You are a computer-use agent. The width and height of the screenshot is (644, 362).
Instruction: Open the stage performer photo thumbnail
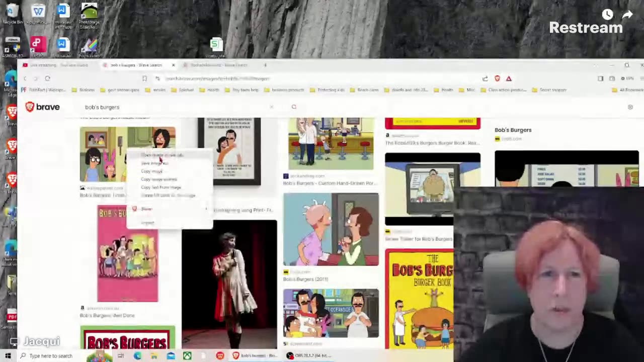(229, 284)
